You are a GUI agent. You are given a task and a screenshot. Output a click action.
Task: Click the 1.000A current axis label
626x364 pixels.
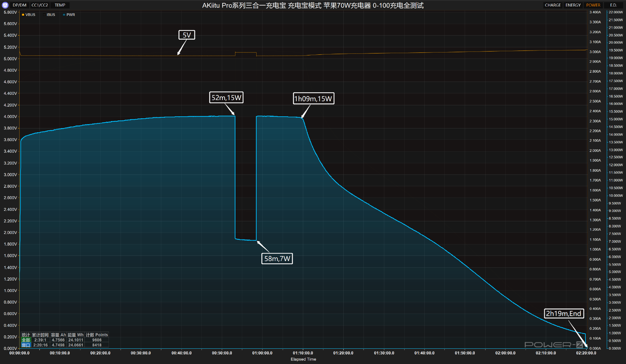(595, 249)
